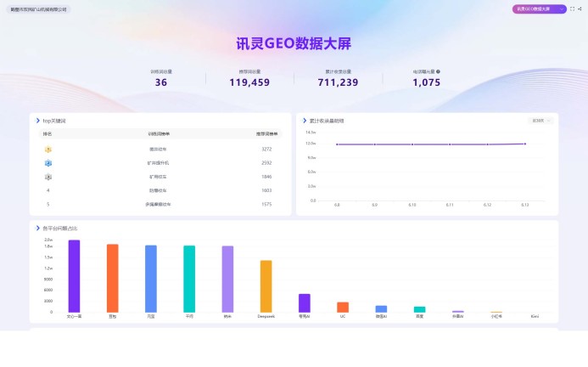Click the Deepseek axis label
The image size is (588, 367).
click(266, 316)
